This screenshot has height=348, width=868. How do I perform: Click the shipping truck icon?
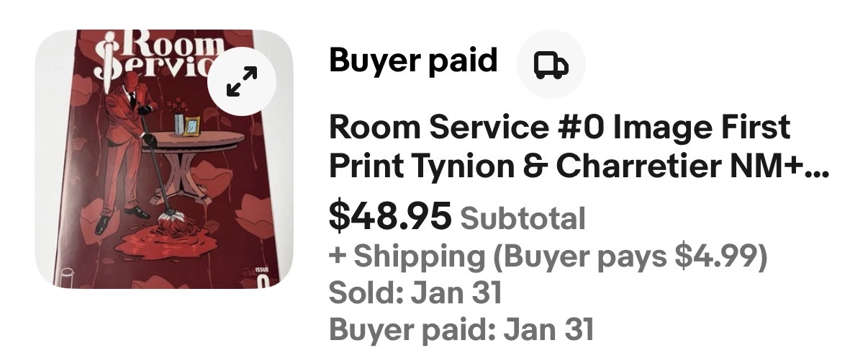(551, 65)
